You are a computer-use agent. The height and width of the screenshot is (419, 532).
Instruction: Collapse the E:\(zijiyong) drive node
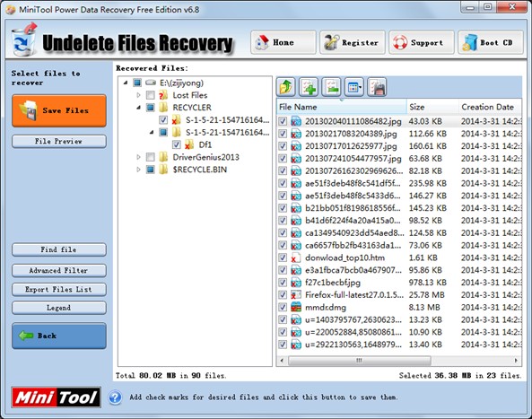point(126,83)
